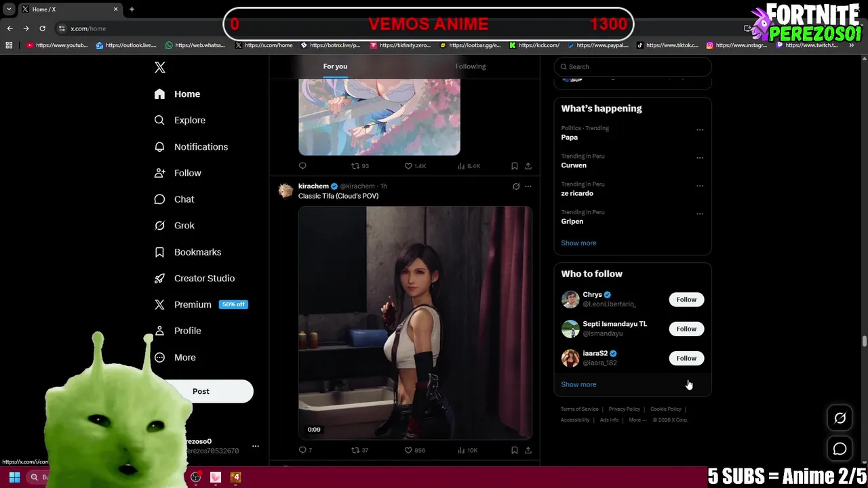Reply to the post with 93 reposts
This screenshot has width=868, height=488.
[x=302, y=165]
